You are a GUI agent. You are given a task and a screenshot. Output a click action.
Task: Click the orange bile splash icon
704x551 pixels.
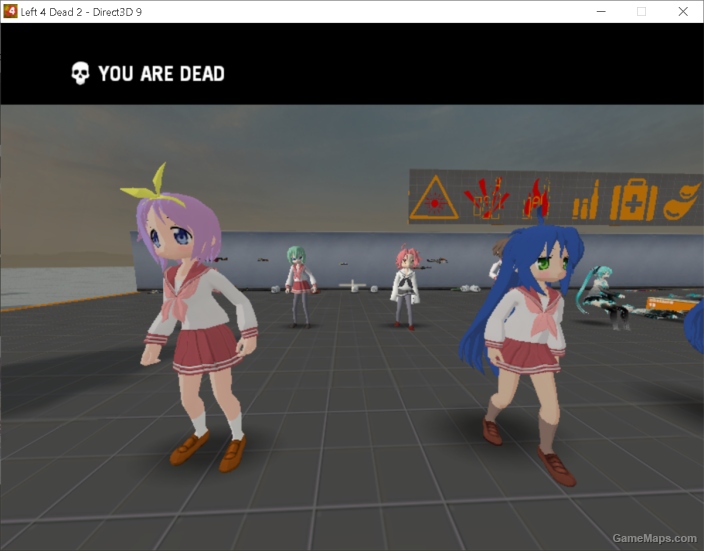click(682, 201)
